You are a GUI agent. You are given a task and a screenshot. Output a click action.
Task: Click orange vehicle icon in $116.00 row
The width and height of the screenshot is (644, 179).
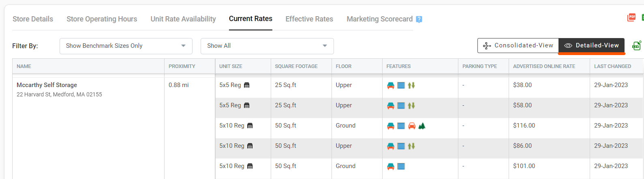pos(412,126)
